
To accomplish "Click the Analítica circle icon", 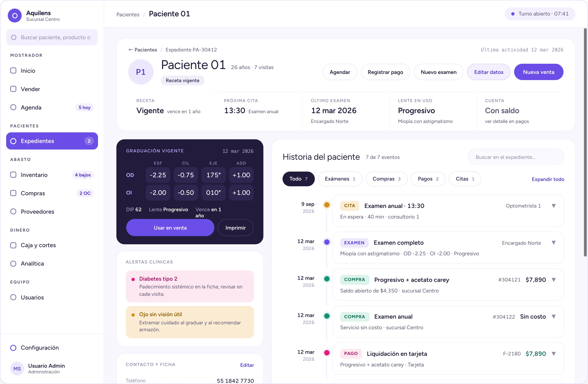I will pos(13,263).
